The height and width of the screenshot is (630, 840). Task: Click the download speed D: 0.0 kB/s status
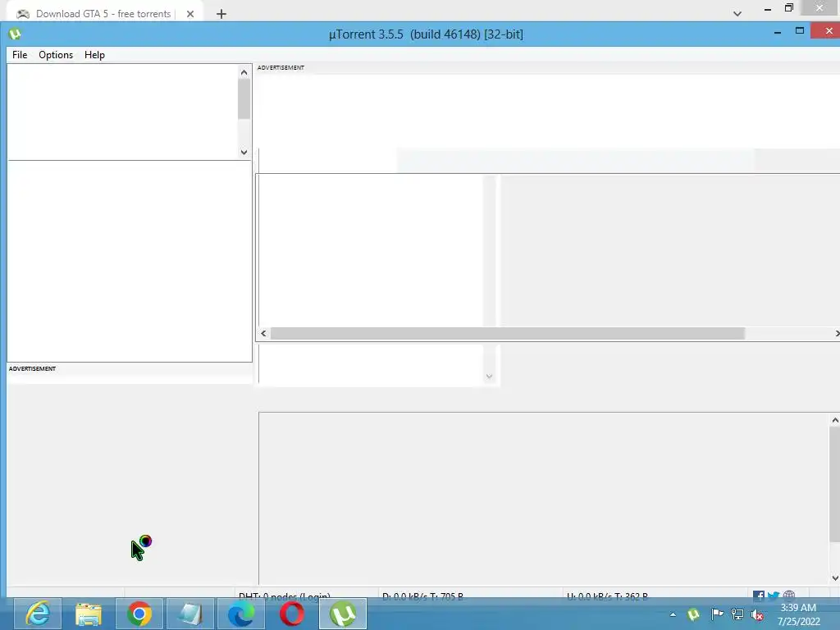coord(422,596)
